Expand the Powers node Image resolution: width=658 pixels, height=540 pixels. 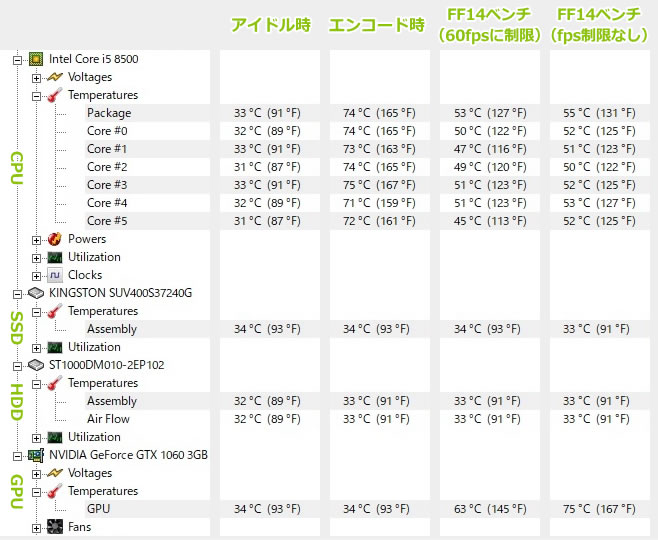tap(37, 240)
